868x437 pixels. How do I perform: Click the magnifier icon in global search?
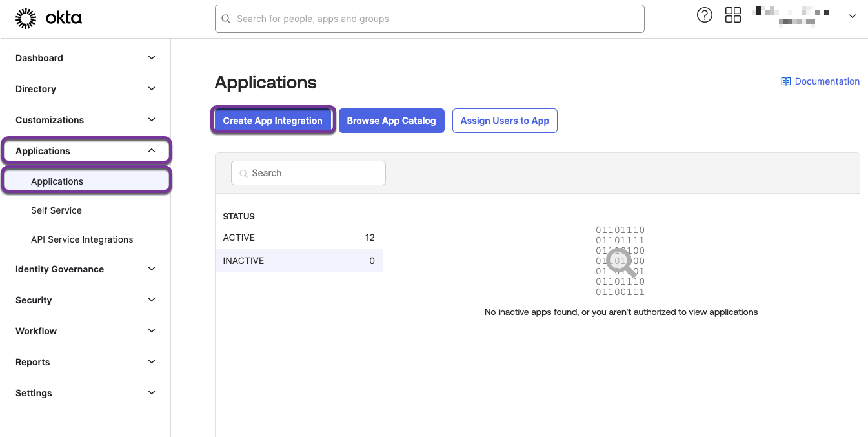[226, 19]
